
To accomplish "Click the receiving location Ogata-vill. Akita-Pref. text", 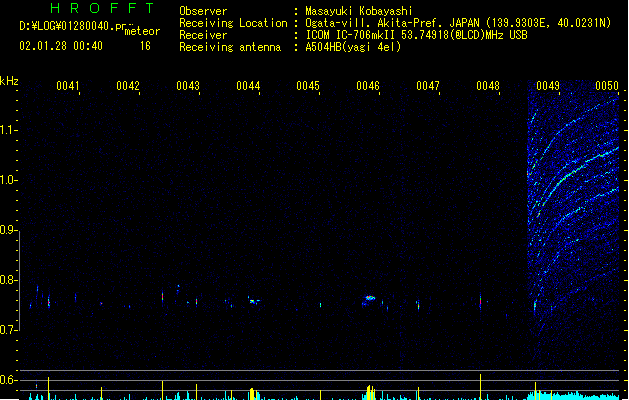I will coord(392,23).
